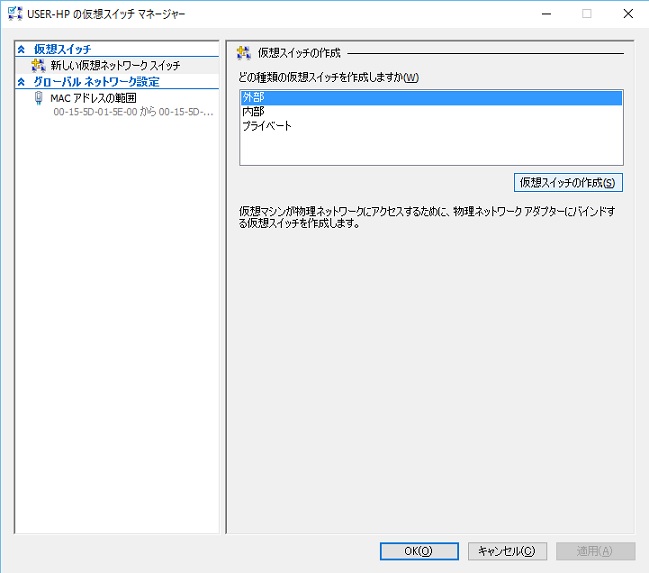Minimize the Virtual Switch Manager window
649x573 pixels.
tap(546, 14)
